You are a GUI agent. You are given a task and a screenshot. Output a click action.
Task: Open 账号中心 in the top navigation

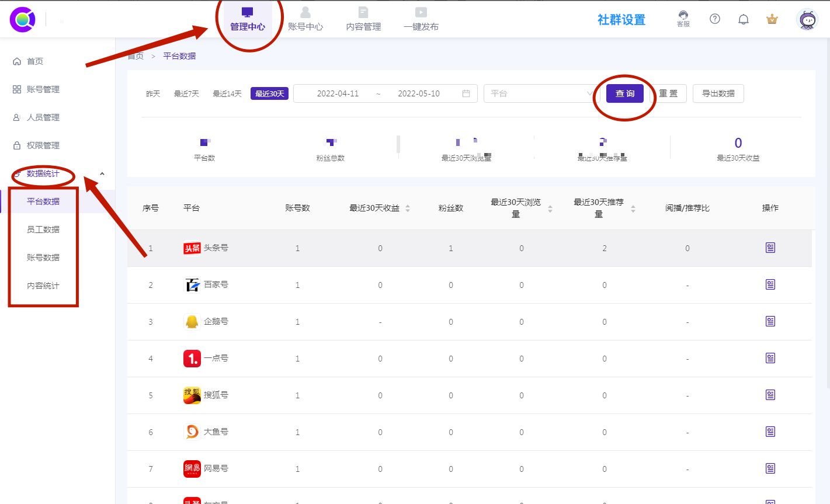click(x=306, y=18)
